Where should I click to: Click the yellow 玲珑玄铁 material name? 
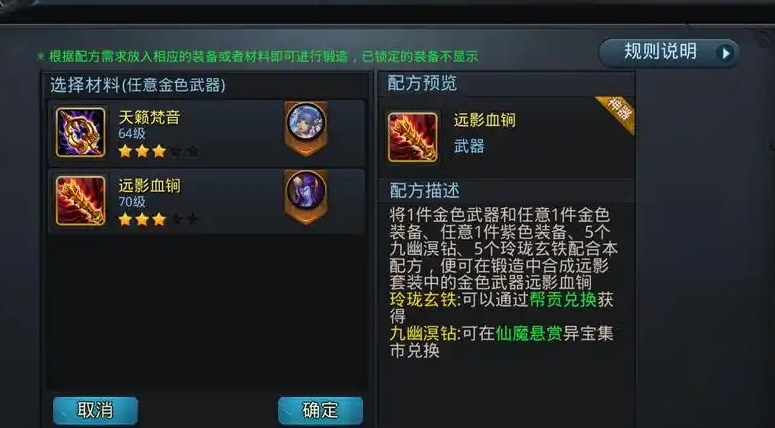[x=423, y=300]
